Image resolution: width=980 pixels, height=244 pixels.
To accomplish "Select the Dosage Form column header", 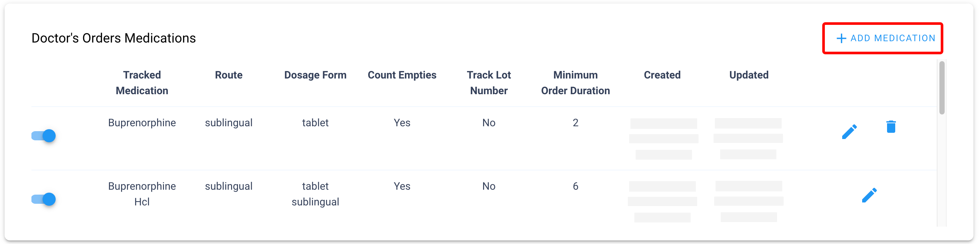I will tap(315, 75).
